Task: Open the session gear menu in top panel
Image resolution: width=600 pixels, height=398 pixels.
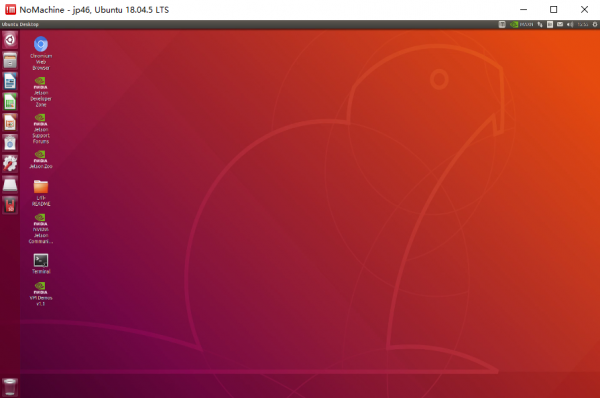Action: tap(595, 24)
